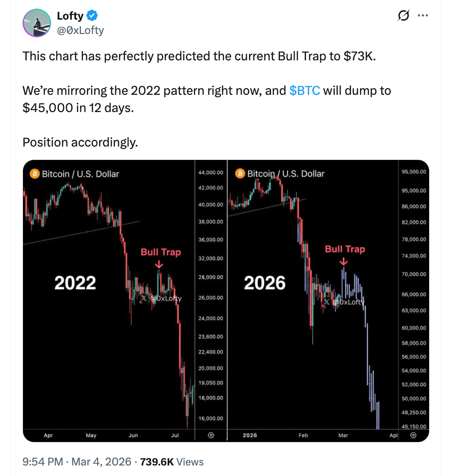Screen dimensions: 454x476
Task: Click X watermark logo in 2022 chart
Action: (x=143, y=298)
